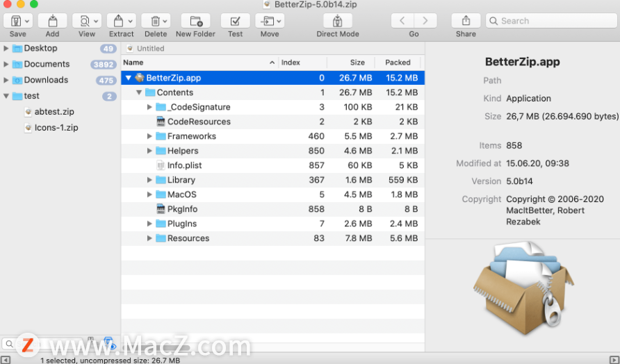Click the Test archive icon
620x364 pixels.
(x=235, y=21)
